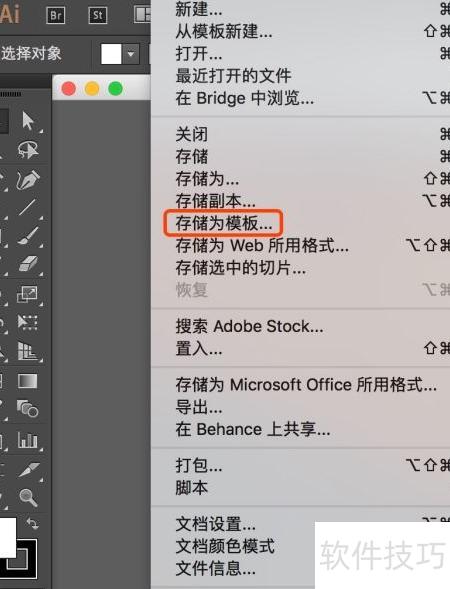The image size is (450, 589).
Task: Swap fill and stroke colors arrow
Action: coord(32,523)
